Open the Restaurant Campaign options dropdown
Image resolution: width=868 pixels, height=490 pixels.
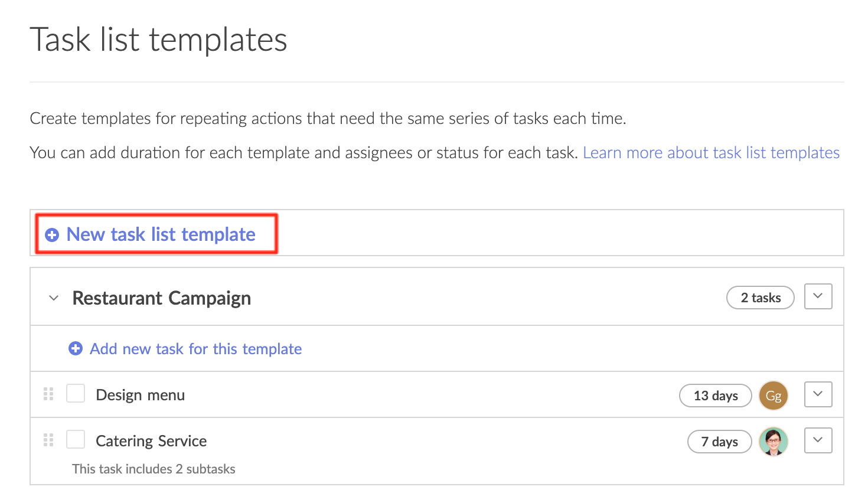point(818,296)
